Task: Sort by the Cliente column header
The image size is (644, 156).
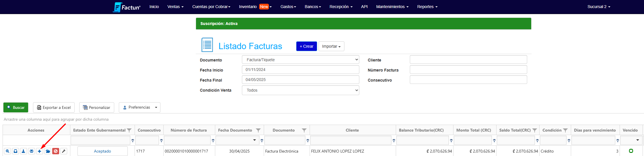Action: [352, 130]
